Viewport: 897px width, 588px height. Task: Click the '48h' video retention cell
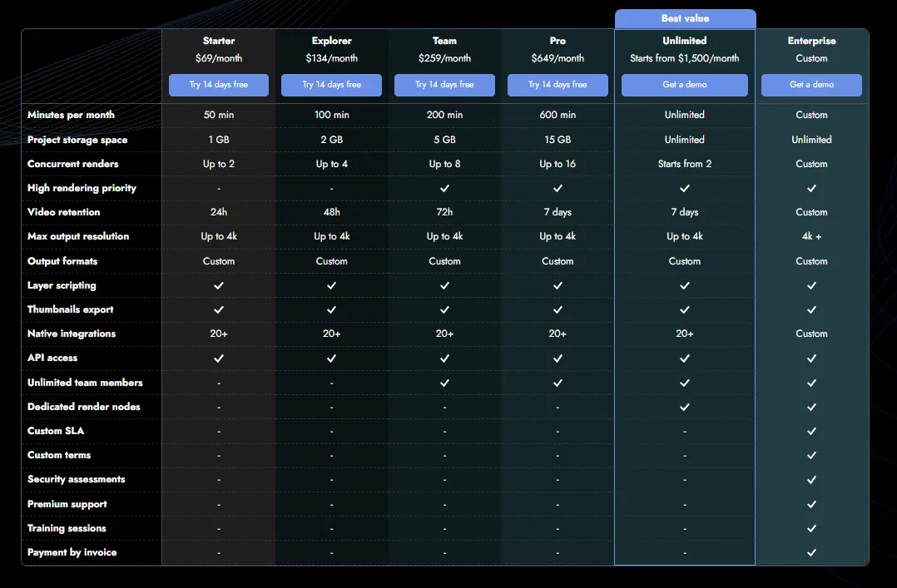pos(331,212)
